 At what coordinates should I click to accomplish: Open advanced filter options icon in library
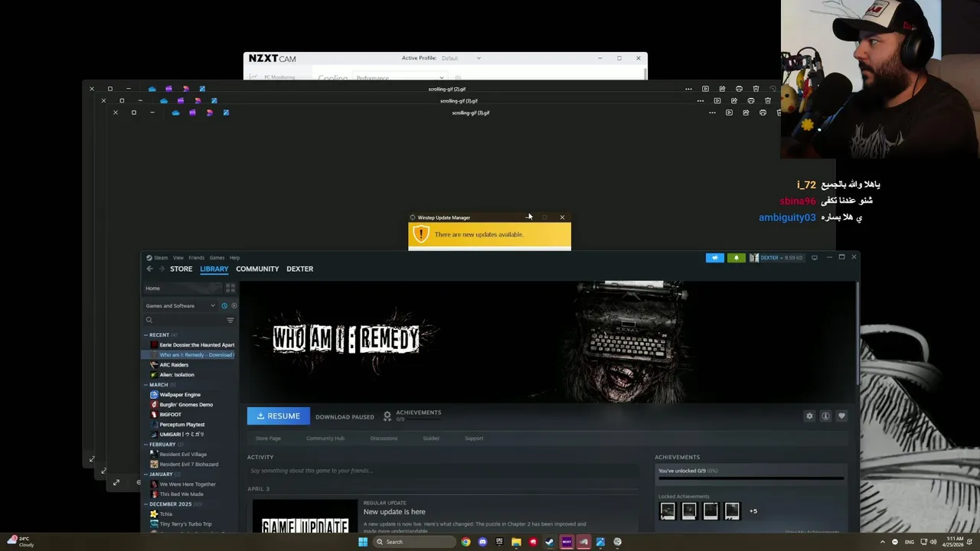pos(230,320)
